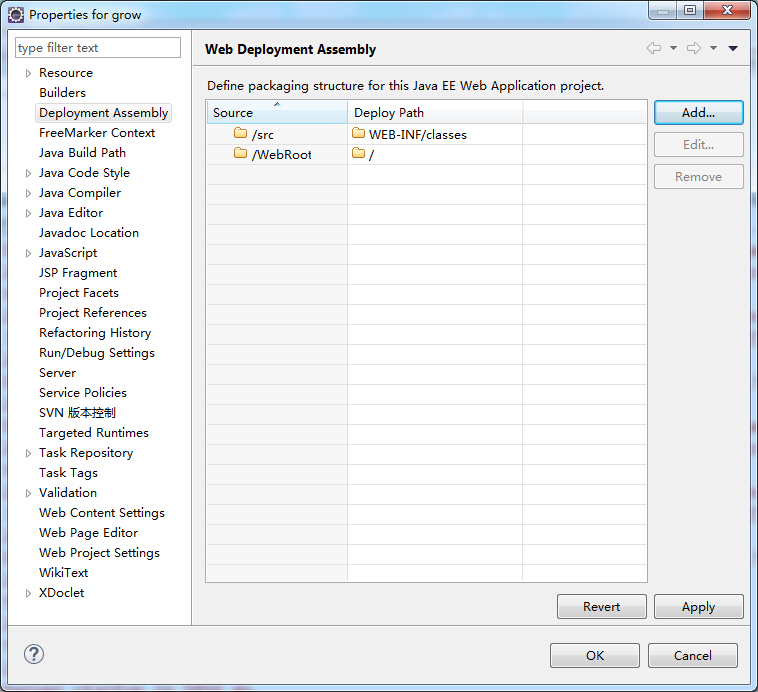758x692 pixels.
Task: Open the forward history dropdown arrow
Action: (x=714, y=48)
